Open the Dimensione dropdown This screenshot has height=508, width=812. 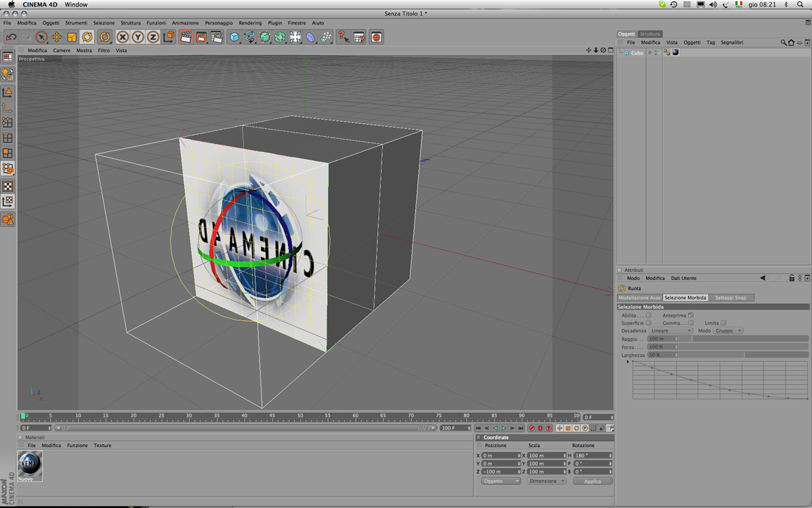[x=546, y=481]
